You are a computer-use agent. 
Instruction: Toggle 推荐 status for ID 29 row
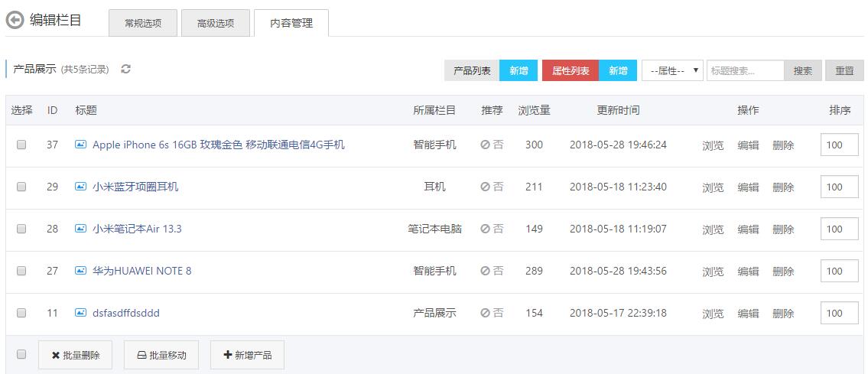(x=493, y=187)
